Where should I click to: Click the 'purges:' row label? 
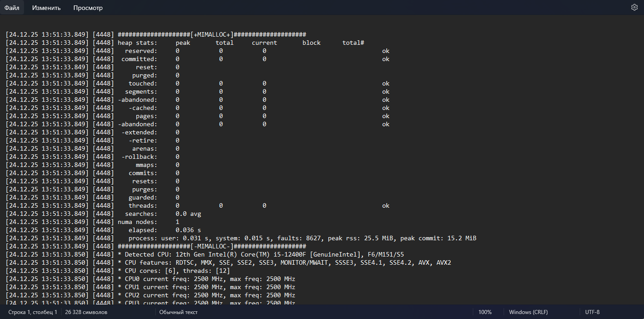coord(145,189)
